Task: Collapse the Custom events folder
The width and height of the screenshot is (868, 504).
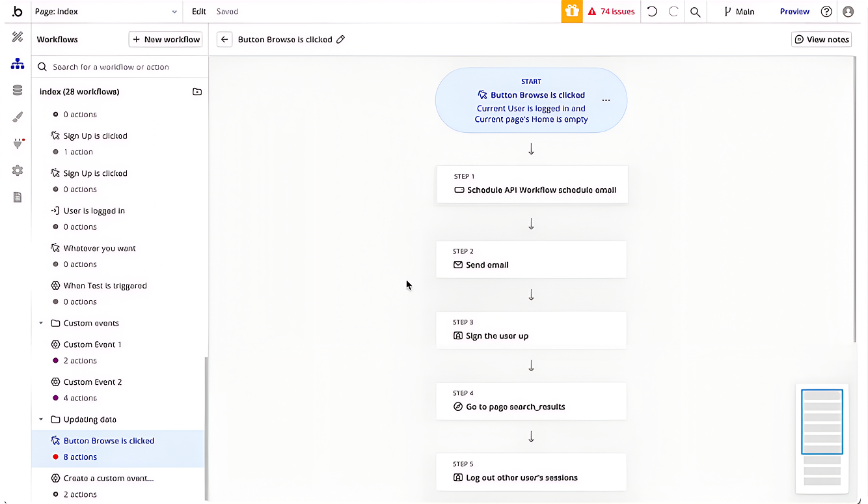Action: 41,323
